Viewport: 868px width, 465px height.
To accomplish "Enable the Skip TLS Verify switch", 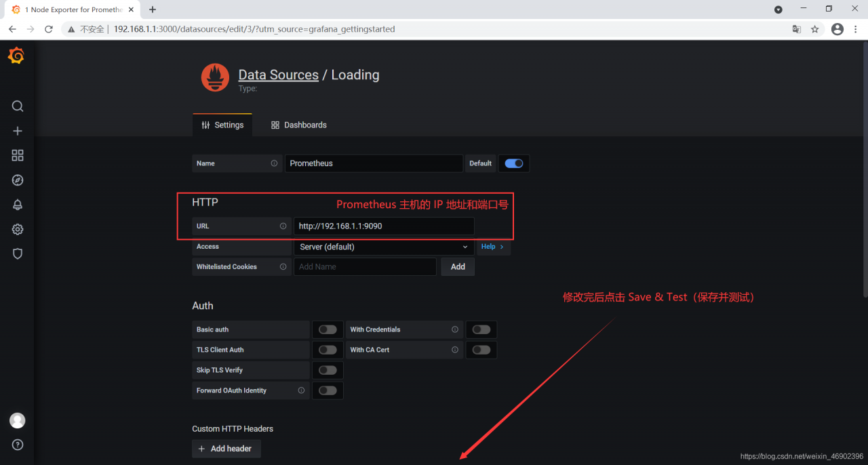I will 328,370.
